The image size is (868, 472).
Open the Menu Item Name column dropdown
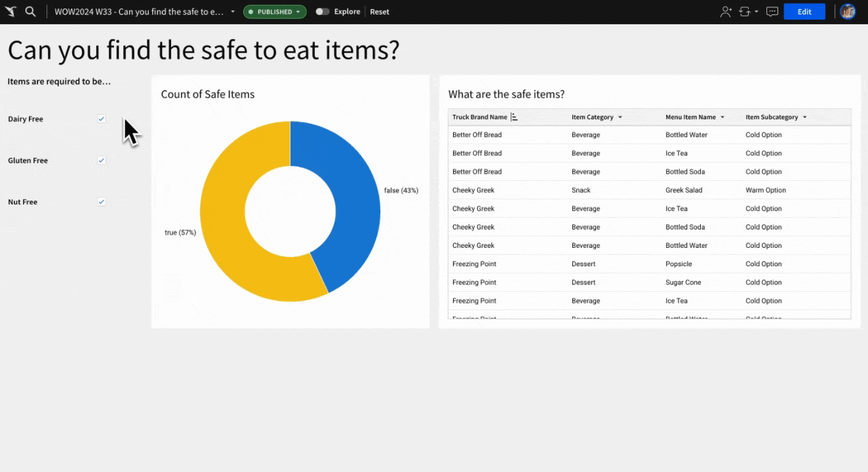coord(722,117)
